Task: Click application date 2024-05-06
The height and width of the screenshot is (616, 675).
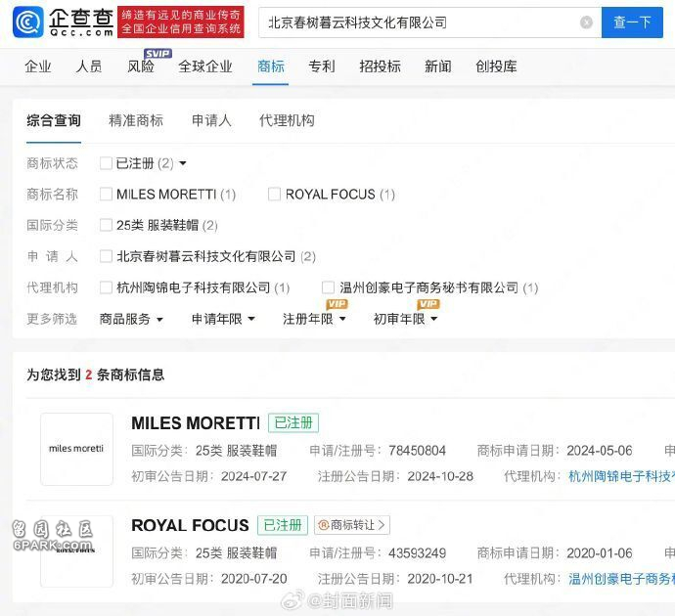Action: click(600, 451)
